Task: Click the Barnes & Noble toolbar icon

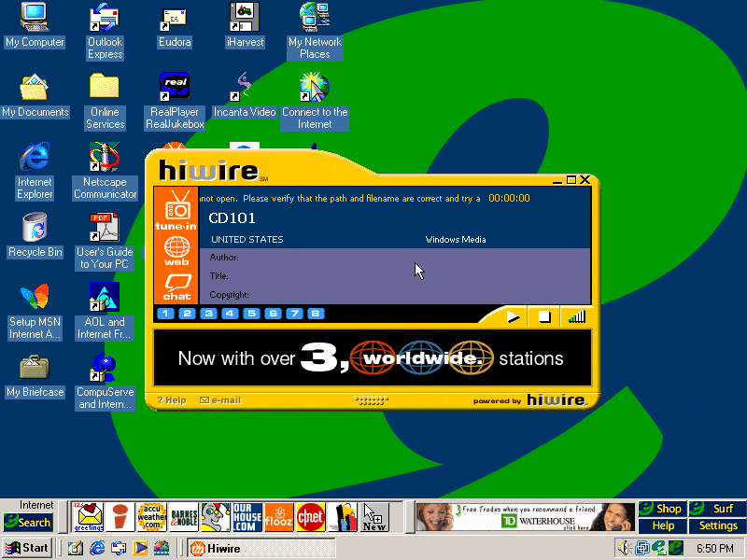Action: tap(183, 516)
